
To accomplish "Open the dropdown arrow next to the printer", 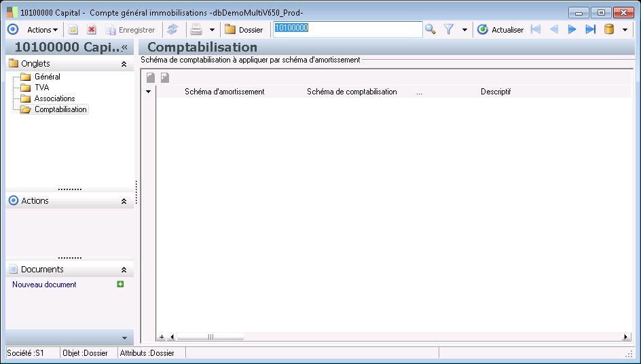I will (212, 30).
